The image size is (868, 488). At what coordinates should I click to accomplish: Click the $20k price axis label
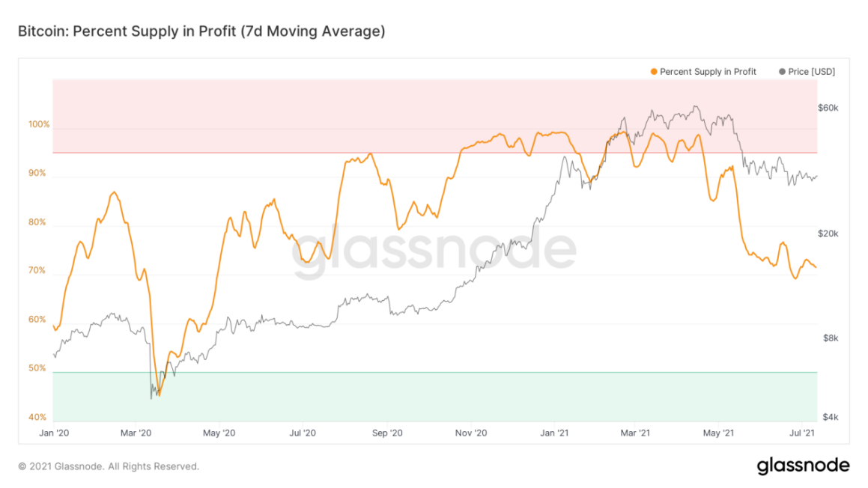828,234
